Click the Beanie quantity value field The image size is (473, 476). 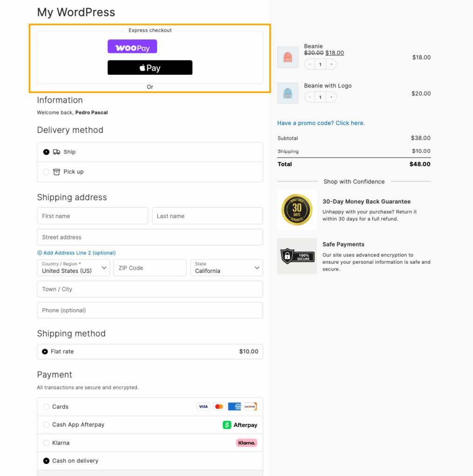tap(320, 64)
